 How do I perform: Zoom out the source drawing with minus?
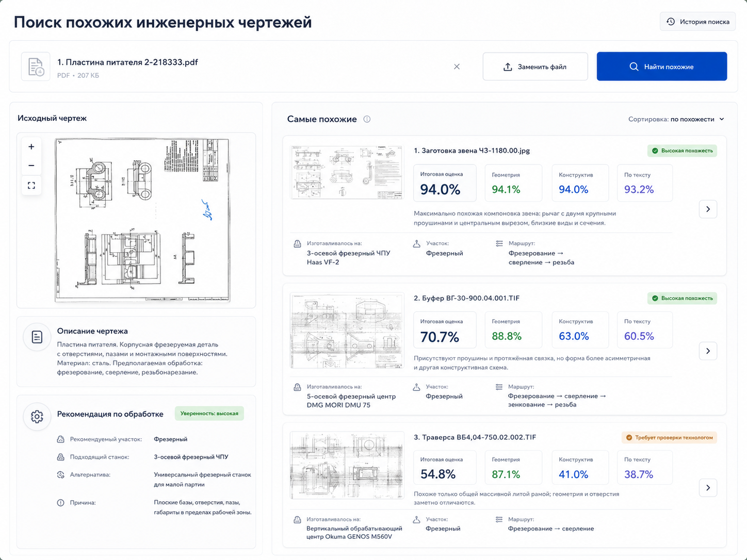[x=31, y=166]
